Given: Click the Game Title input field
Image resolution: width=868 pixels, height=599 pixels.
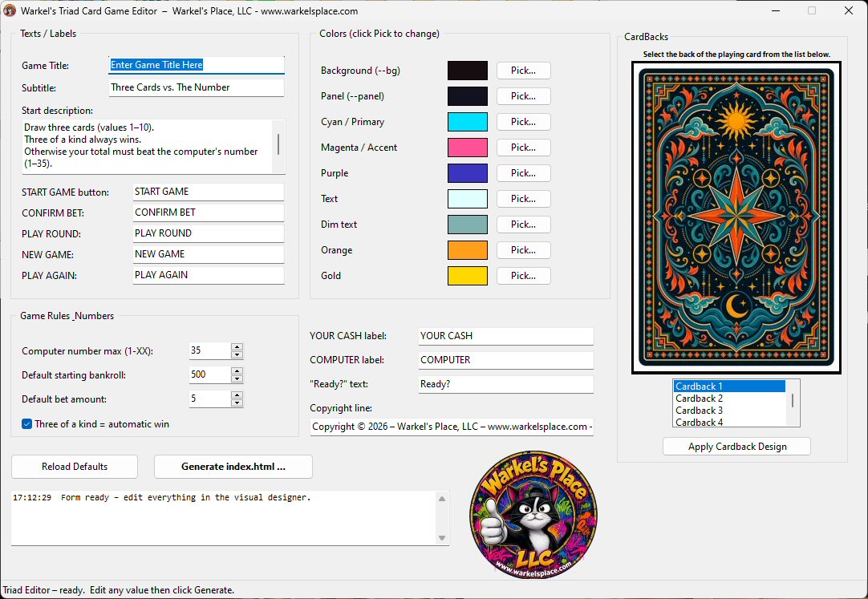Looking at the screenshot, I should click(x=197, y=65).
